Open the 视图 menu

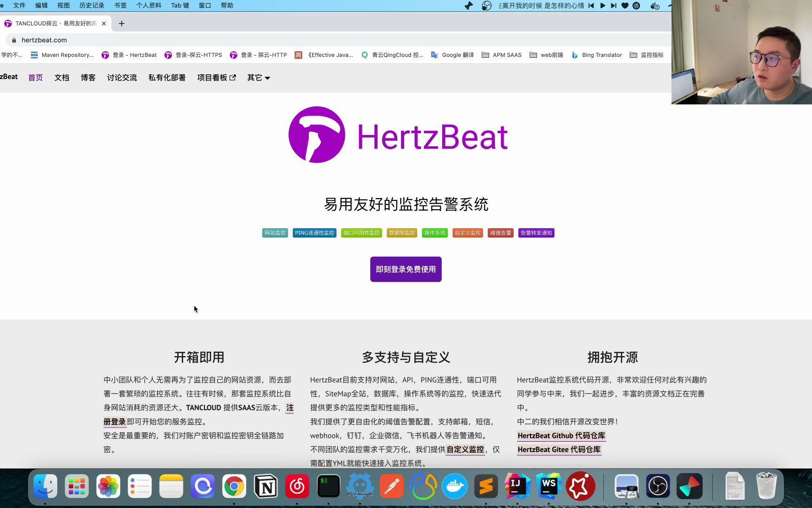[63, 6]
